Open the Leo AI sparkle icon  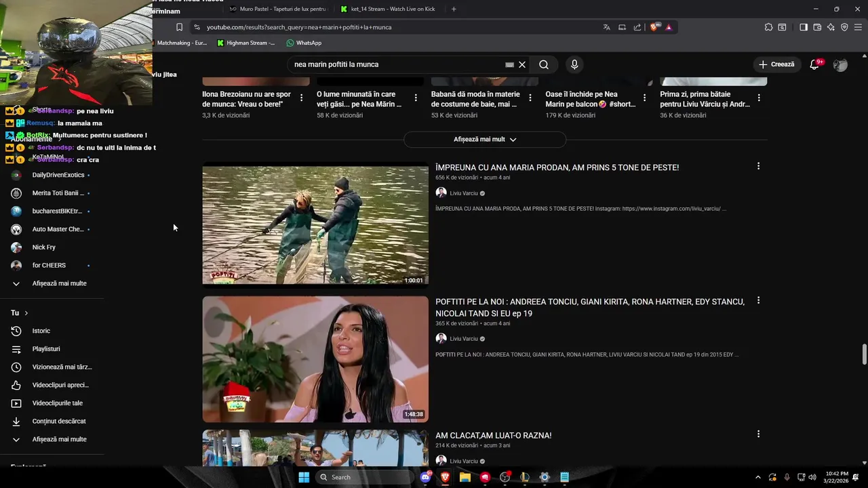point(831,27)
